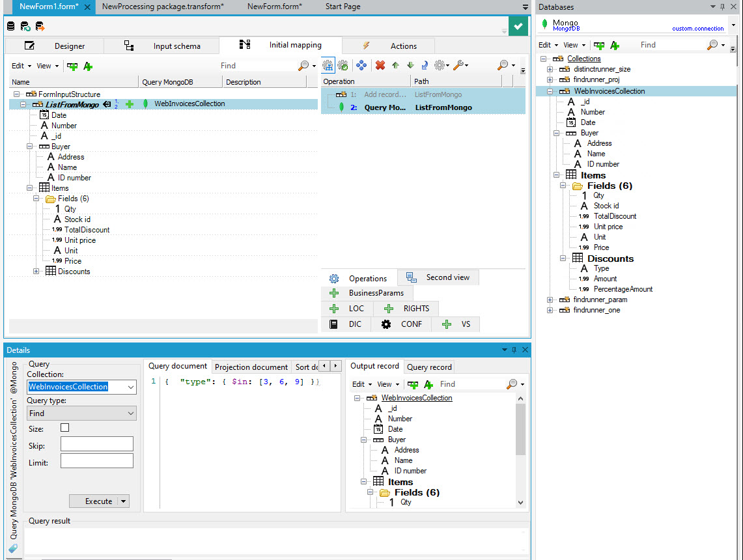Click green plus icon in ListFromMongo row
This screenshot has height=560, width=743.
pyautogui.click(x=130, y=104)
